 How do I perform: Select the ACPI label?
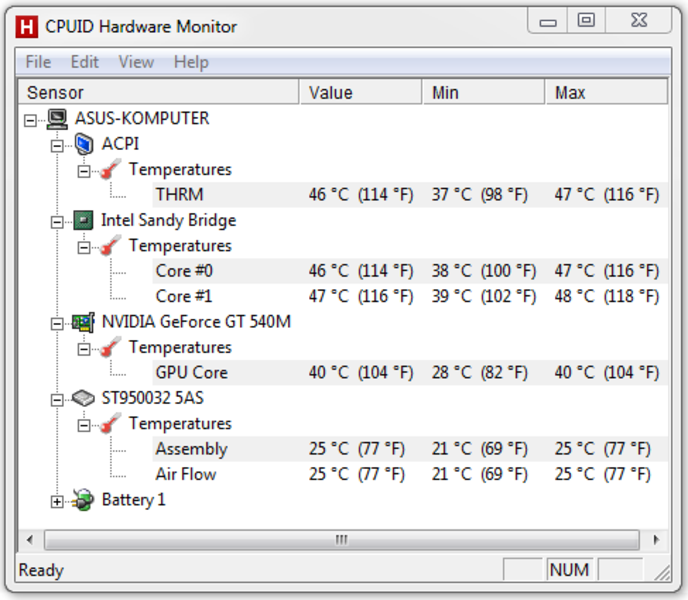tap(120, 144)
